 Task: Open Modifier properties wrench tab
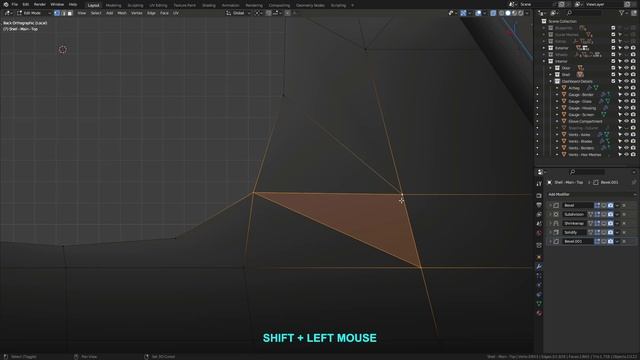[x=539, y=267]
